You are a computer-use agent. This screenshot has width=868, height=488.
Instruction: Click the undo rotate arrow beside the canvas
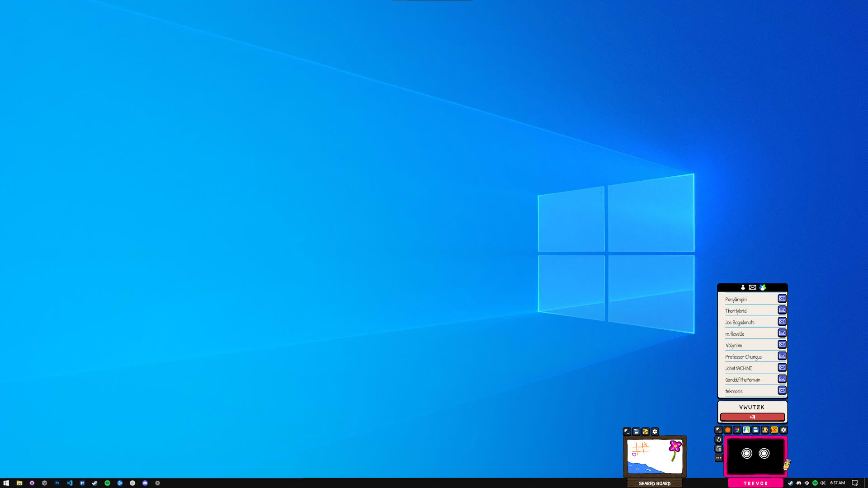point(719,439)
